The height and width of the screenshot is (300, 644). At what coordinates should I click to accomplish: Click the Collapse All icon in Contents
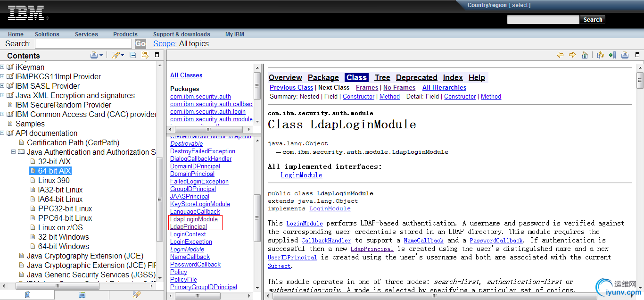pos(133,55)
